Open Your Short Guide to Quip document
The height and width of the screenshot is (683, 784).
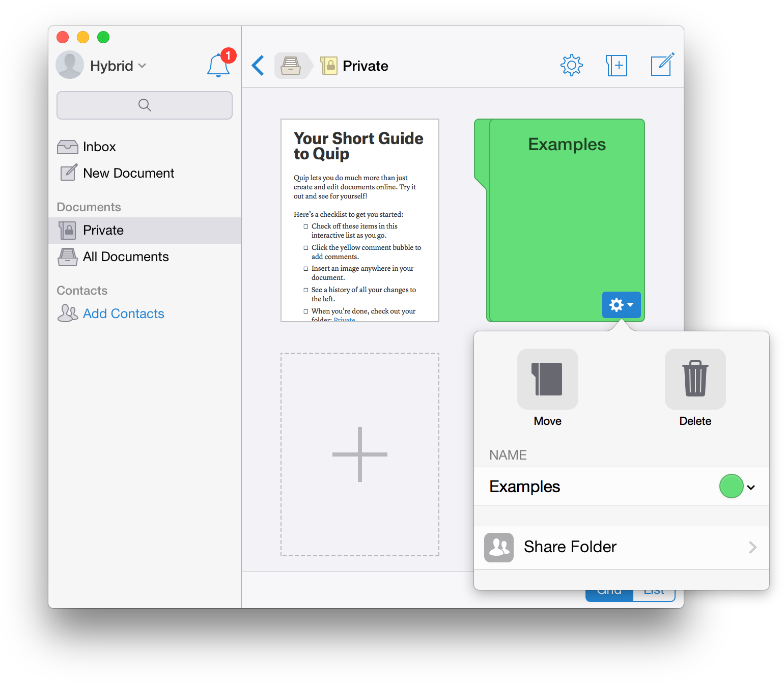coord(359,220)
